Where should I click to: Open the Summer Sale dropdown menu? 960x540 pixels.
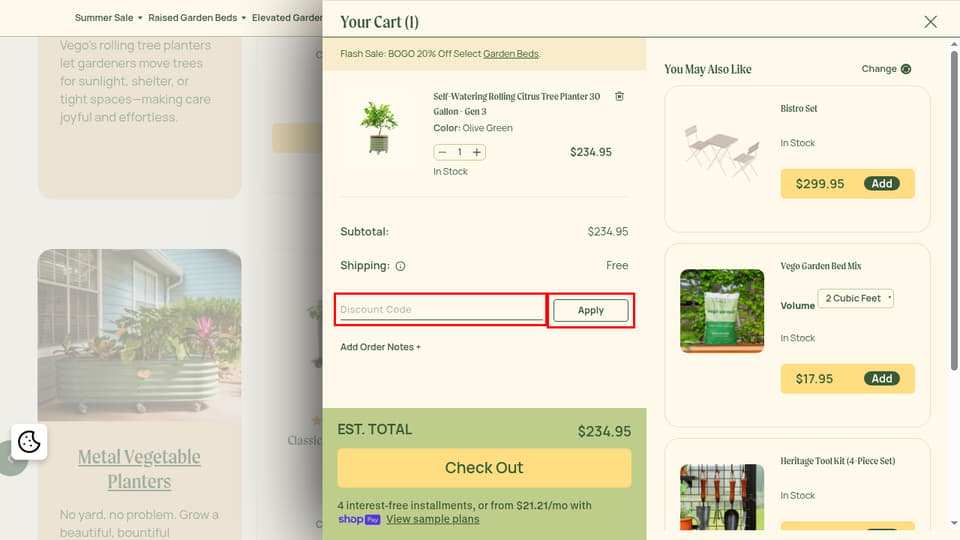coord(108,18)
